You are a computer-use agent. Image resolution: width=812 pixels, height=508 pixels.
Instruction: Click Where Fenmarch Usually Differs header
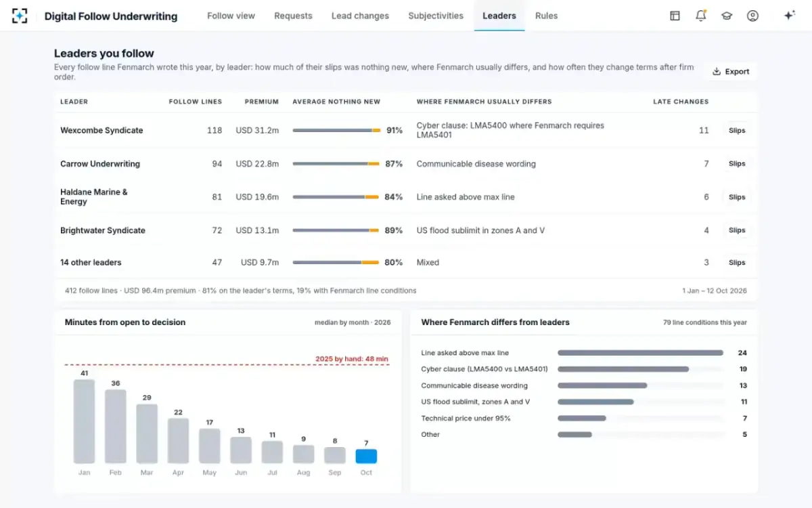pos(484,102)
